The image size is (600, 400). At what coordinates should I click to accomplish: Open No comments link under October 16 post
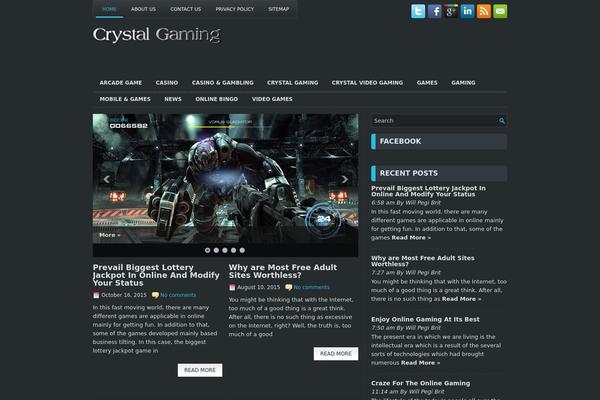[178, 295]
